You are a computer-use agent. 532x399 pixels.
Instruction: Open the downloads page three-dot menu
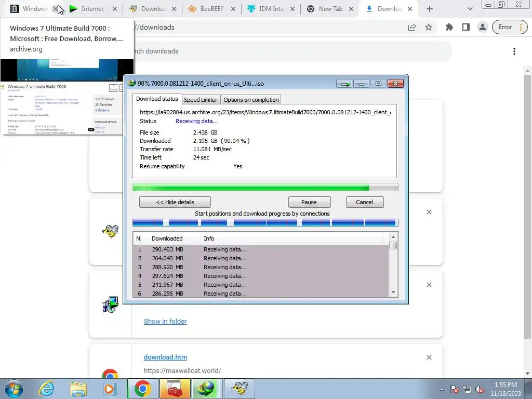514,51
